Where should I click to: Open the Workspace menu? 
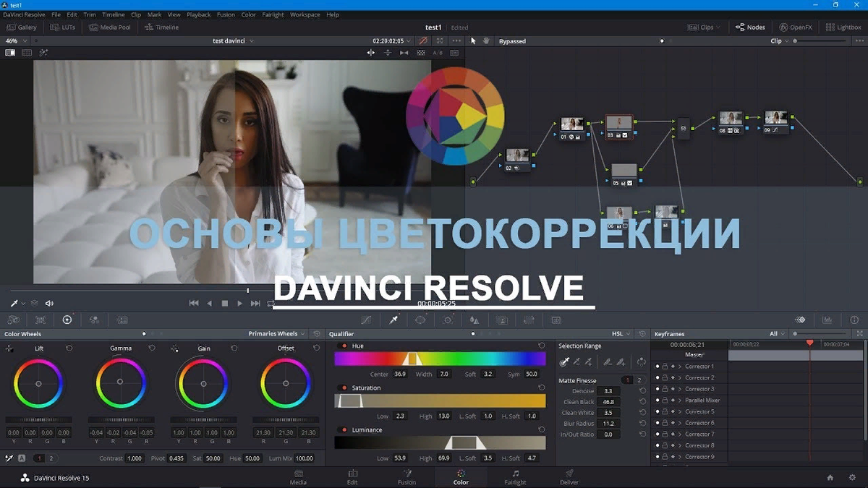[x=305, y=14]
